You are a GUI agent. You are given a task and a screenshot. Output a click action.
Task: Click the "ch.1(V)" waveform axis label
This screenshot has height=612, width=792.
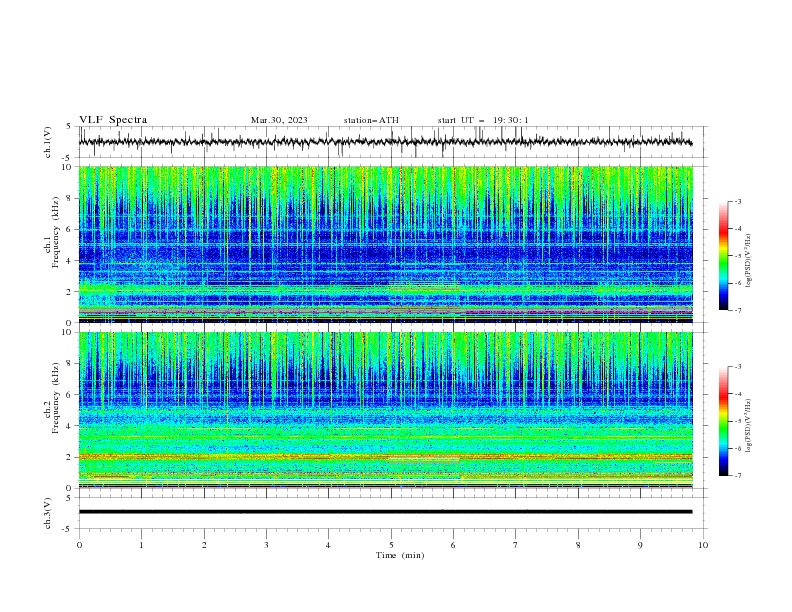click(48, 142)
